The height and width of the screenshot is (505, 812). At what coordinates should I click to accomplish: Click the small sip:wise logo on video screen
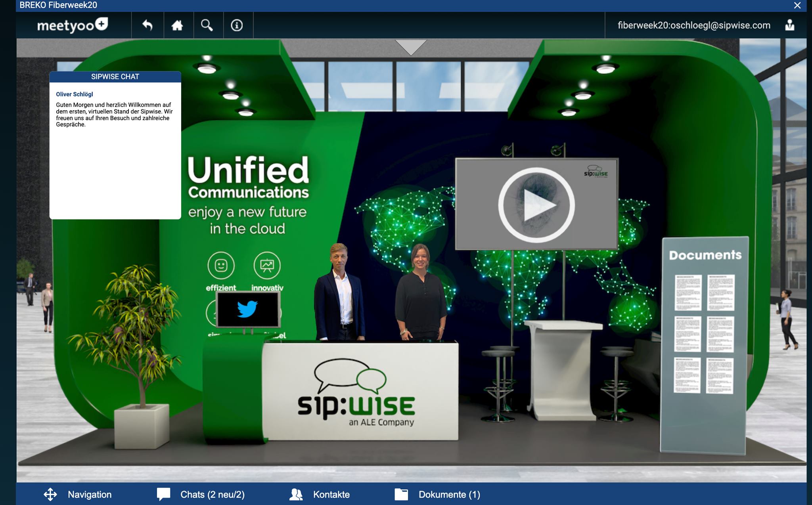596,171
